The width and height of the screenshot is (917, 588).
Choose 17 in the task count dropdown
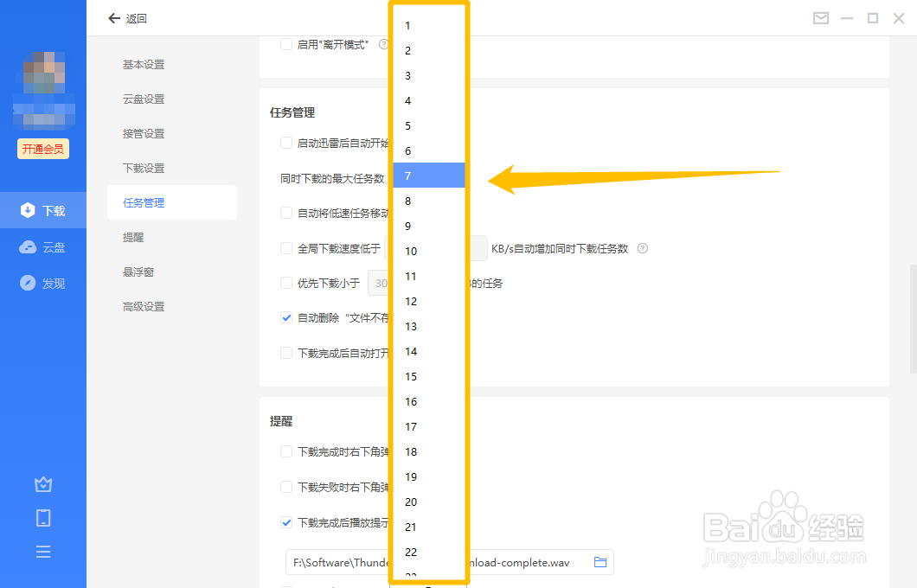click(429, 427)
